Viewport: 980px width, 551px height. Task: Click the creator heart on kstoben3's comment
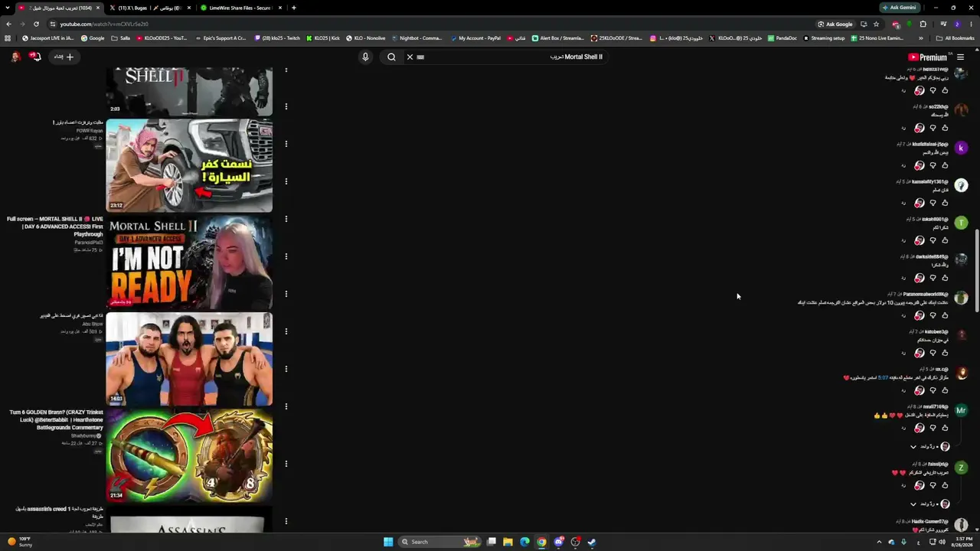(x=920, y=353)
